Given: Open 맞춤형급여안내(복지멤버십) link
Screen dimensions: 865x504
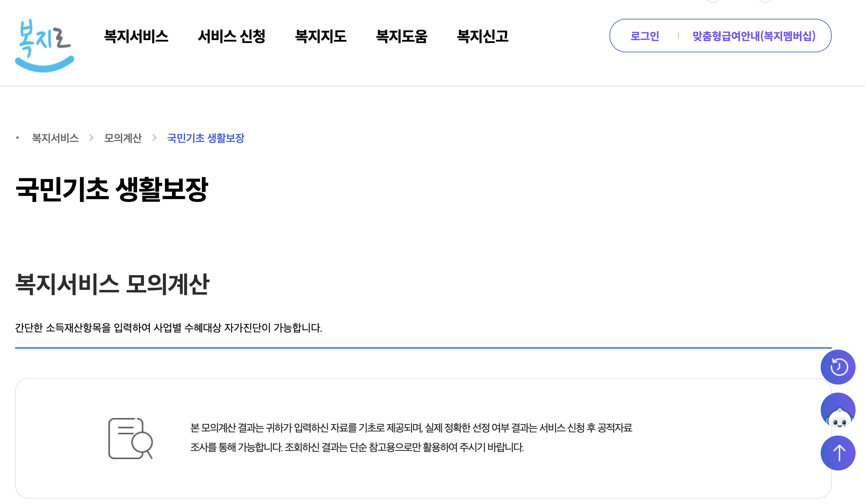Looking at the screenshot, I should [x=754, y=36].
